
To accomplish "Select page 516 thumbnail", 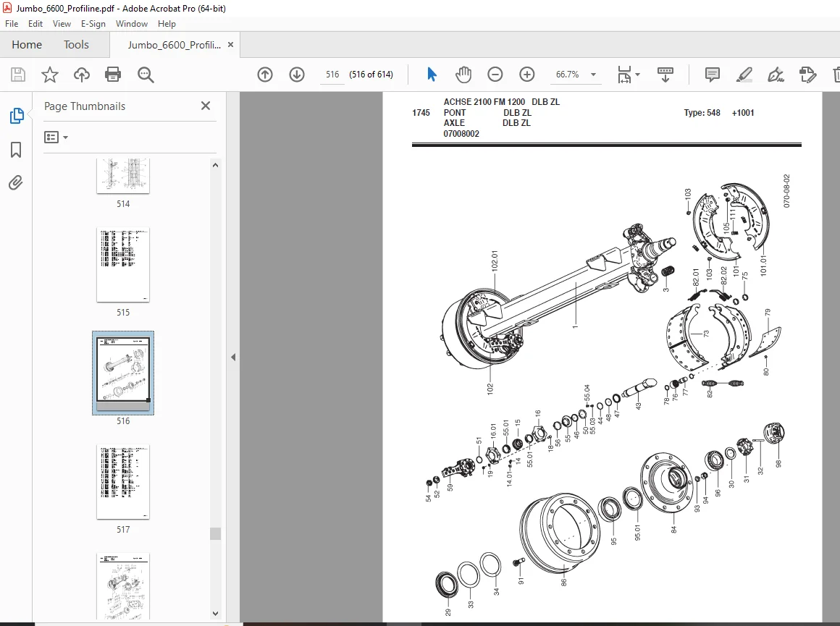I will (123, 373).
